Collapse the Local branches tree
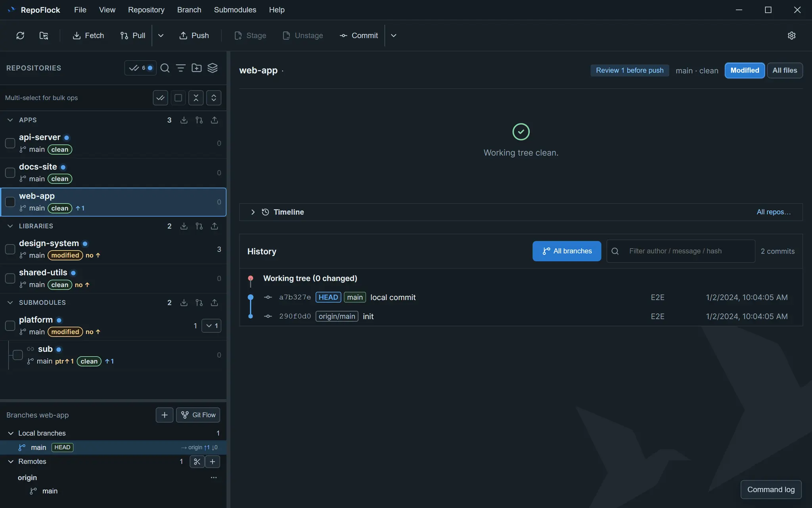812x508 pixels. [11, 433]
